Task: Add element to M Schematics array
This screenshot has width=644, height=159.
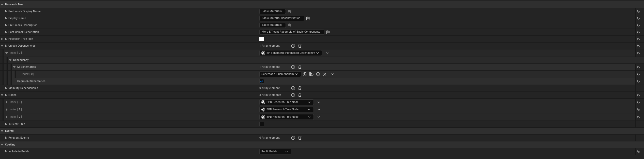Action: tap(293, 67)
